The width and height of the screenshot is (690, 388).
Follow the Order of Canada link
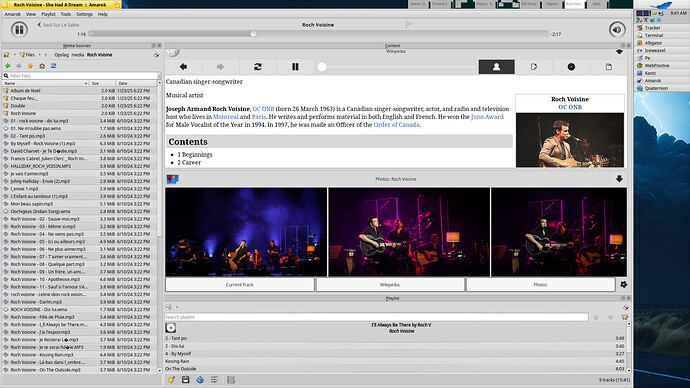[x=396, y=125]
